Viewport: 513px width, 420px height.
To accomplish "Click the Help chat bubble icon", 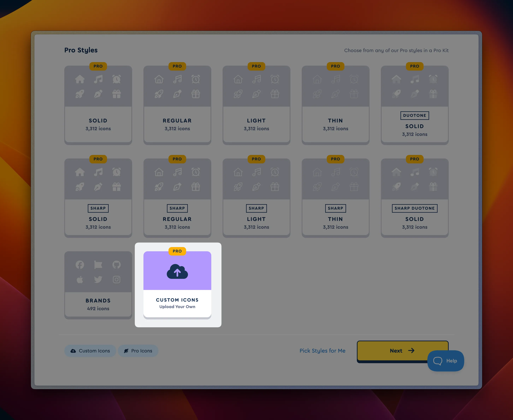I will tap(437, 361).
